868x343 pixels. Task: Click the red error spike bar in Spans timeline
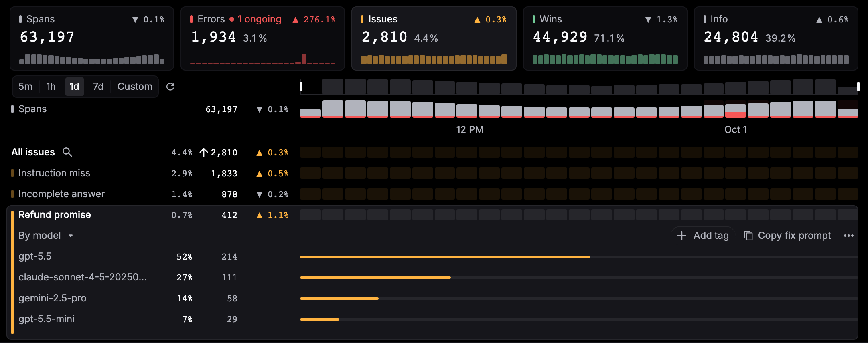[x=736, y=115]
